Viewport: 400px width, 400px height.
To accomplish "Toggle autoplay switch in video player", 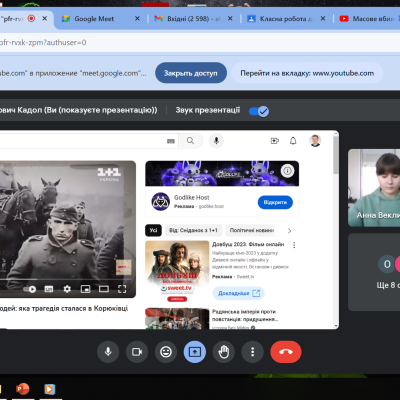I will 30,289.
